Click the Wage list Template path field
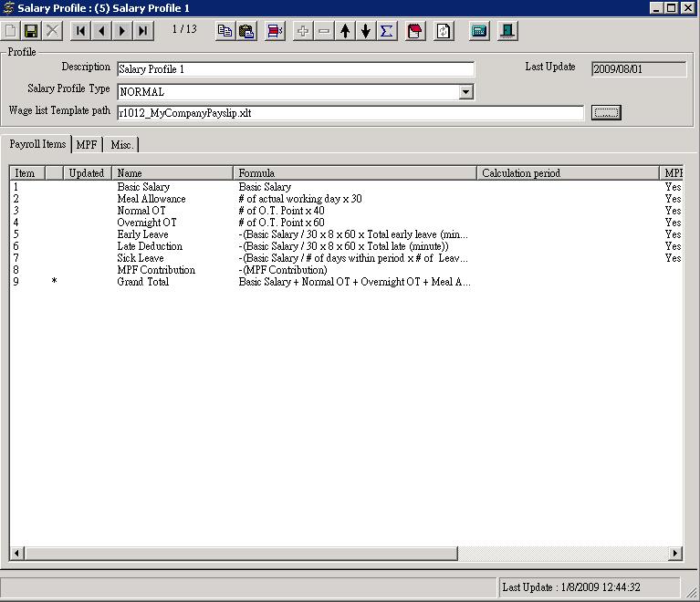The height and width of the screenshot is (602, 700). click(350, 113)
